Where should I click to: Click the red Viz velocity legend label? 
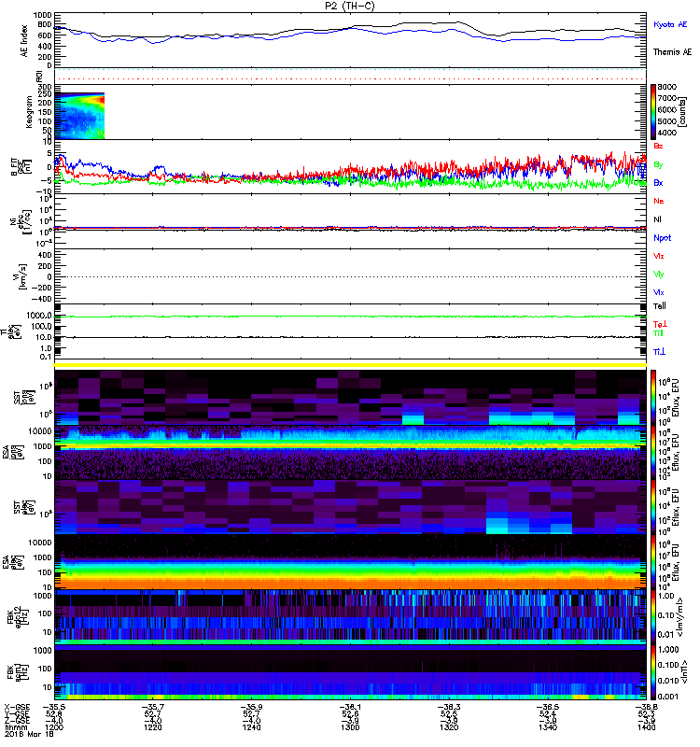coord(659,256)
